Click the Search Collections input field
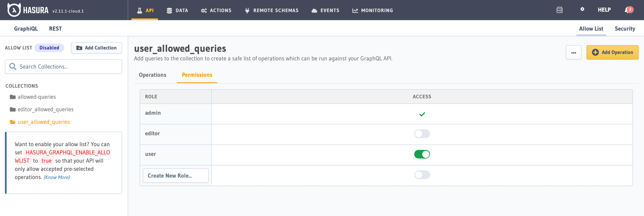 (63, 67)
